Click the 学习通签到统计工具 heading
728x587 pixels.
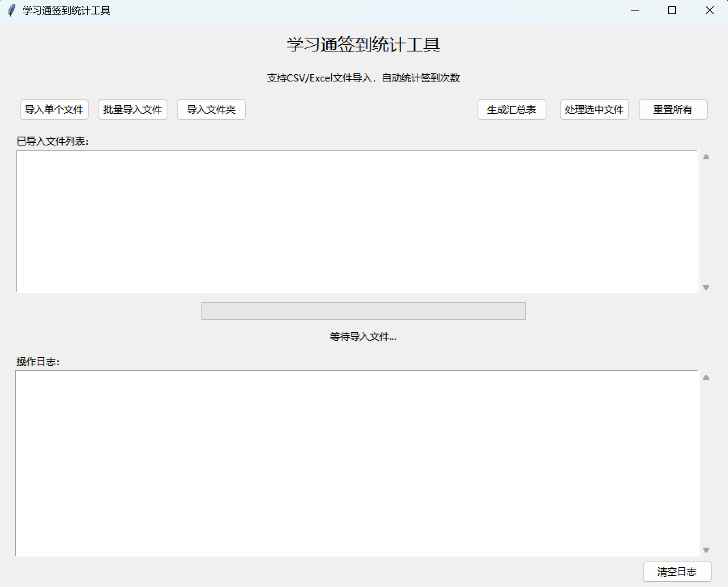[x=364, y=45]
